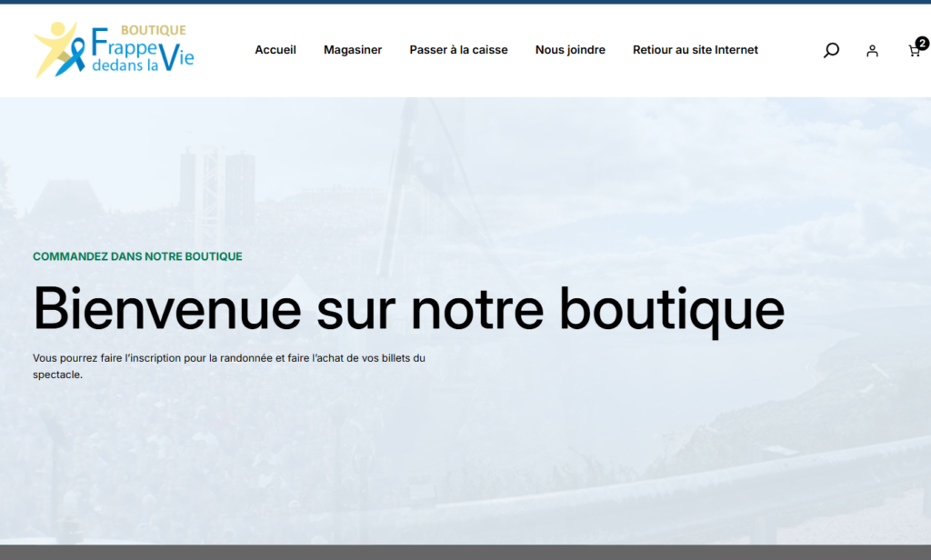The image size is (931, 560).
Task: Open the search magnifier icon
Action: click(x=831, y=50)
